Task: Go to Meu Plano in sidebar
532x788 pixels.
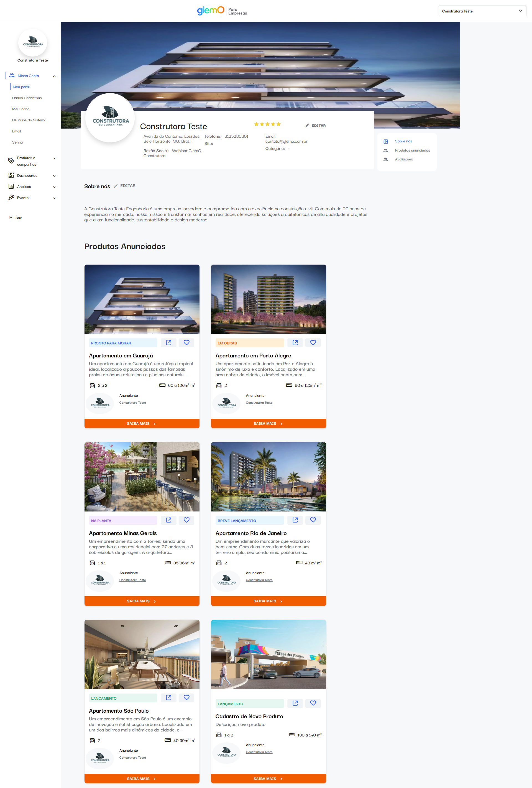Action: [21, 109]
